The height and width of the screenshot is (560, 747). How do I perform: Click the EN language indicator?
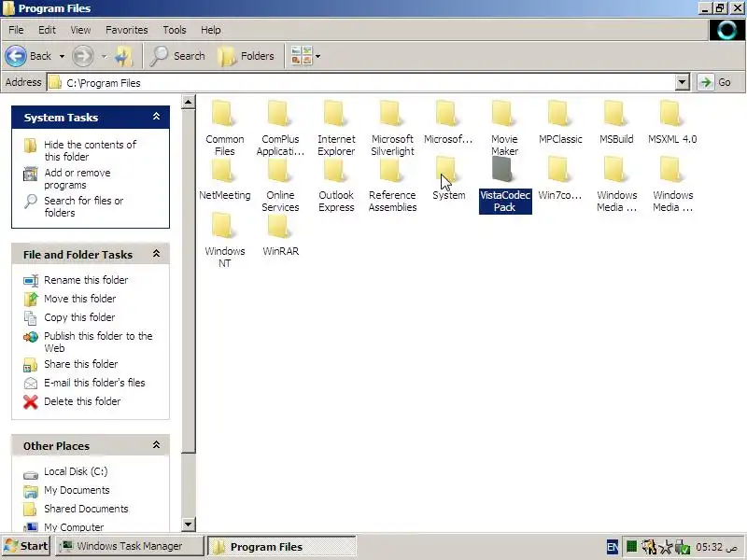pos(613,547)
